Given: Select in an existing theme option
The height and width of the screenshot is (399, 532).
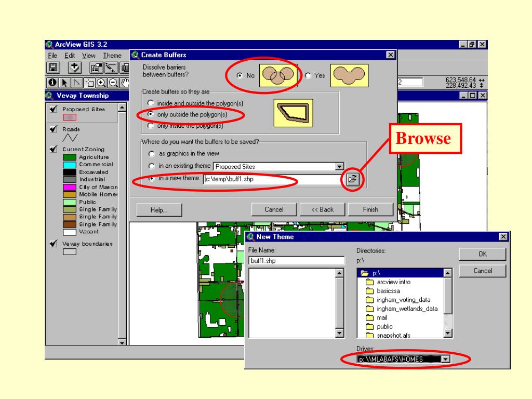Looking at the screenshot, I should coord(152,166).
